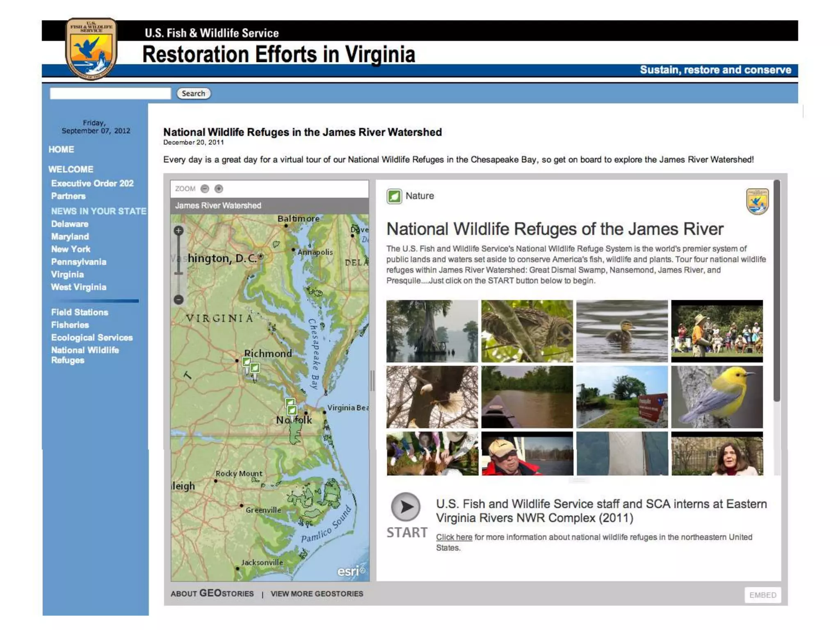Follow the 'Click here' refuges link
This screenshot has height=630, width=840.
[x=454, y=537]
